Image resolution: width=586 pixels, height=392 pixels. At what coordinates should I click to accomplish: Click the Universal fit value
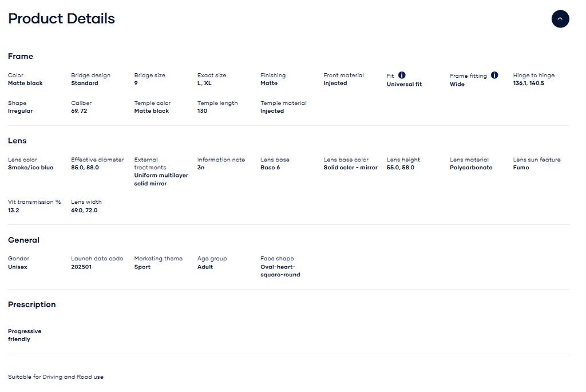click(404, 85)
